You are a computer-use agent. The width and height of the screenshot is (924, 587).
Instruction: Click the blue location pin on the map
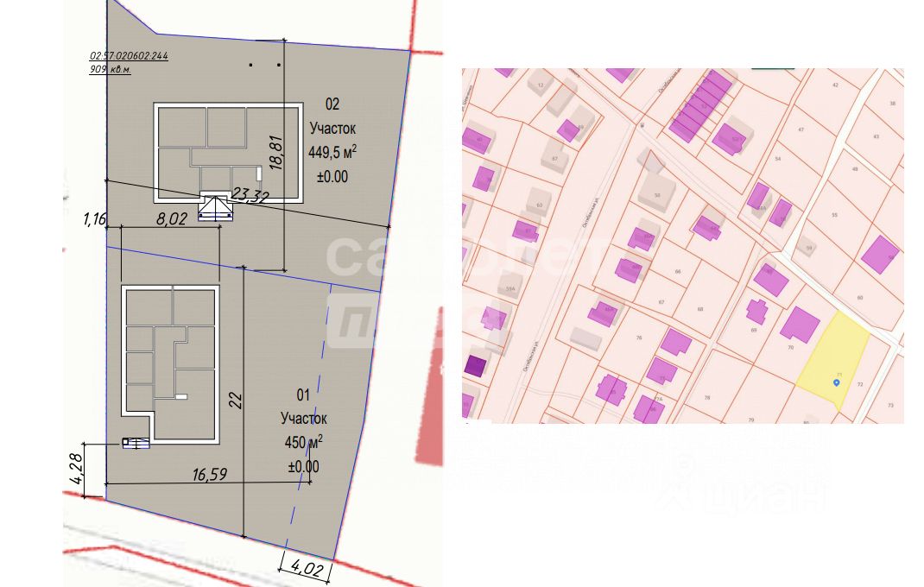click(x=836, y=383)
